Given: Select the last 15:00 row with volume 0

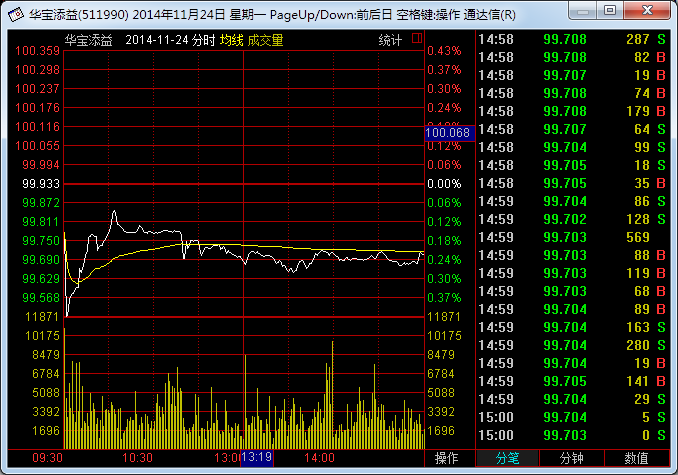Looking at the screenshot, I should (573, 435).
